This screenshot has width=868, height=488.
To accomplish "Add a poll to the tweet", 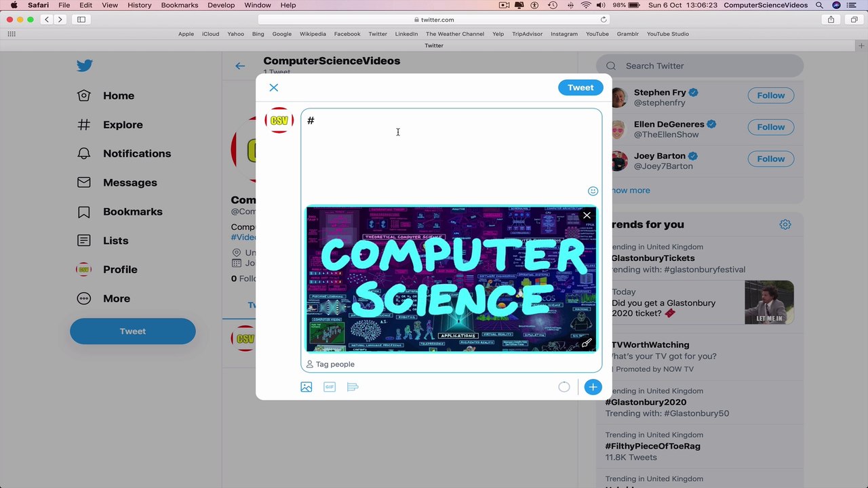I will point(353,387).
